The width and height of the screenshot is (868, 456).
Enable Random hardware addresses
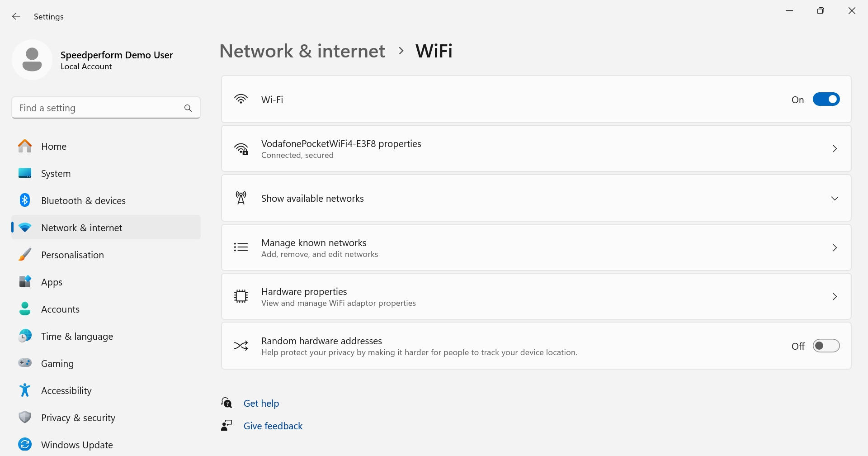point(826,345)
